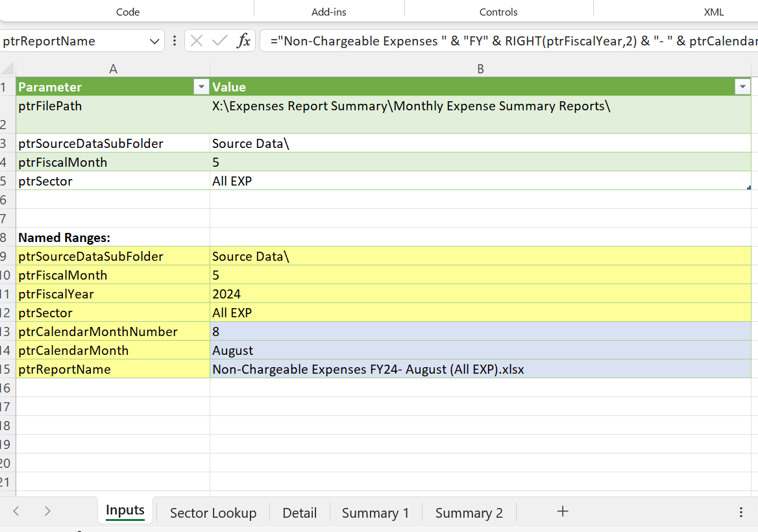Open the sheet options ellipsis at bottom right
This screenshot has width=758, height=532.
742,513
